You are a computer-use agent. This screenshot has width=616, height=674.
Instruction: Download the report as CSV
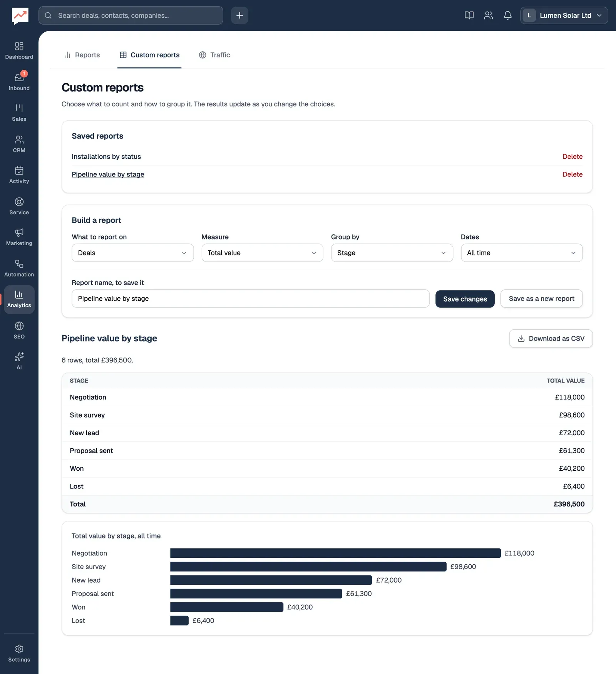[x=551, y=339]
